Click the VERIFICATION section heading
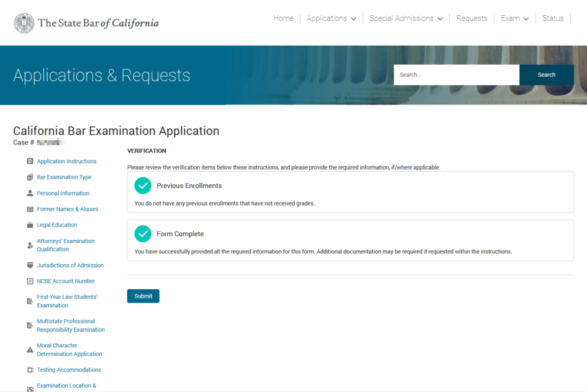Image resolution: width=587 pixels, height=392 pixels. (x=147, y=151)
